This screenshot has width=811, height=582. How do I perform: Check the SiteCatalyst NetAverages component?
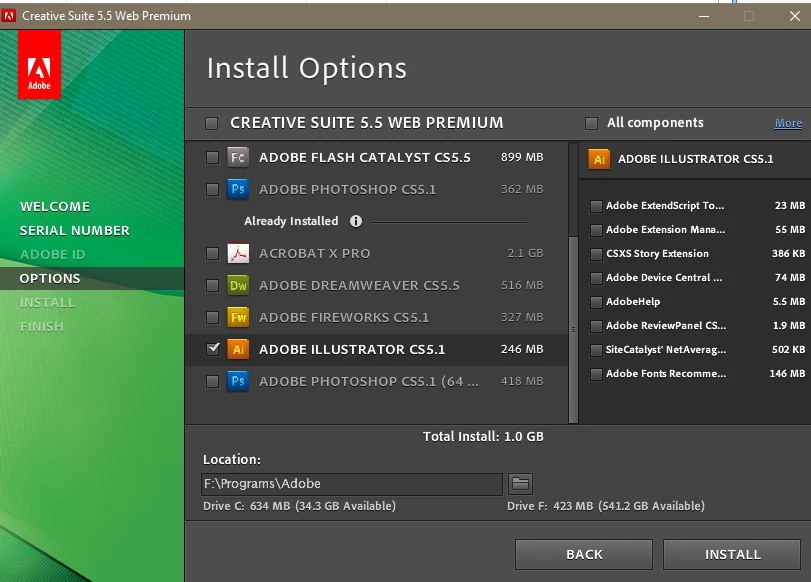tap(596, 350)
